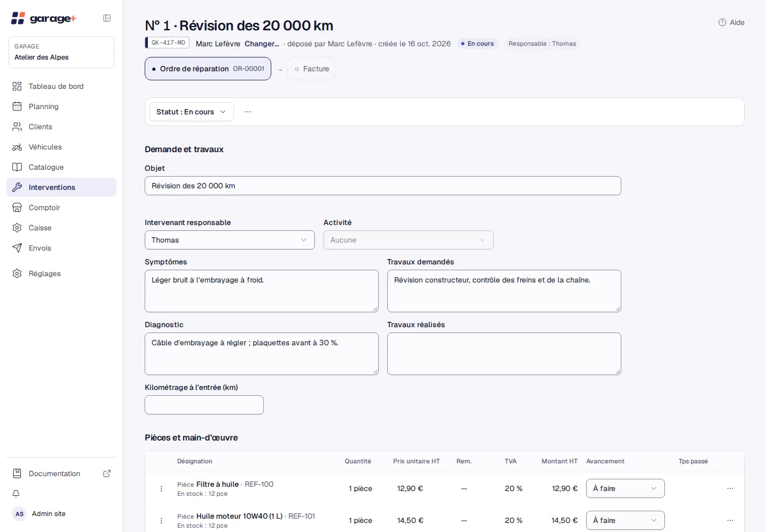Collapse the sidebar panel icon
This screenshot has width=766, height=532.
pos(107,18)
